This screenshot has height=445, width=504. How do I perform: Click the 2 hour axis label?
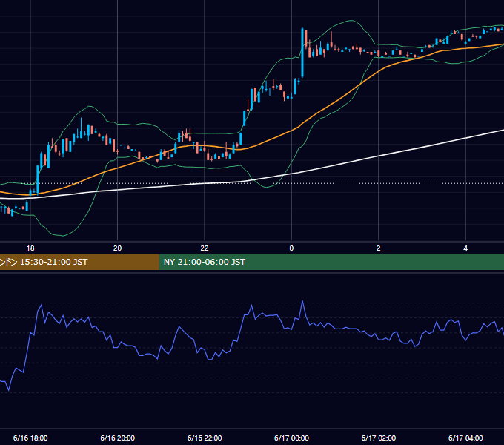point(378,248)
